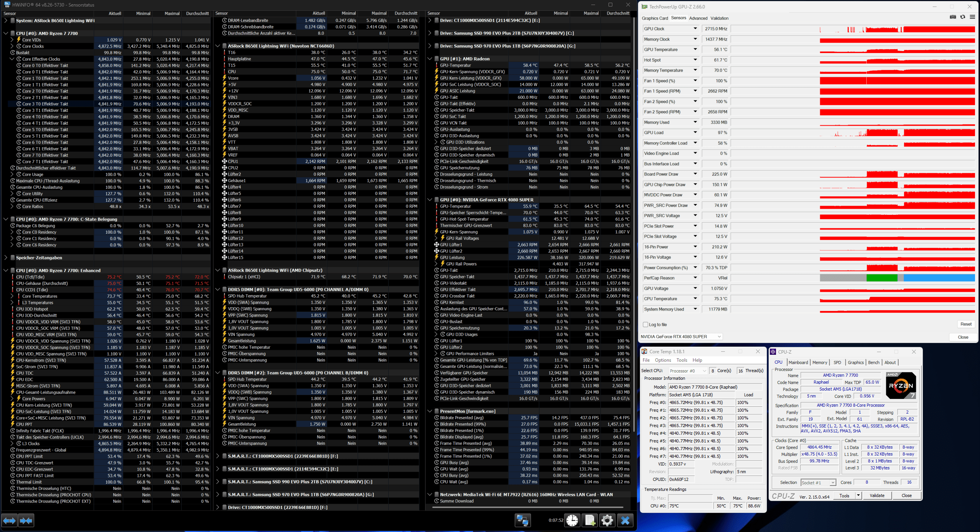Click the HWiNFO clock reset-timer icon

(x=572, y=520)
